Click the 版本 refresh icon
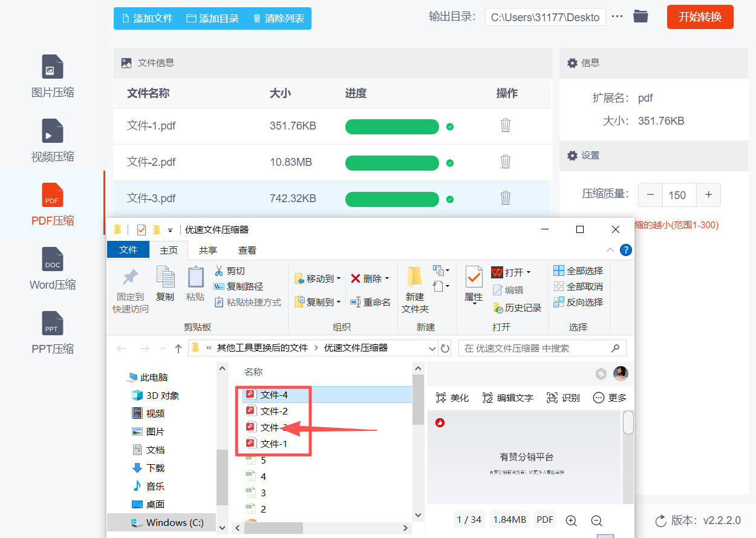Viewport: 756px width, 538px height. [661, 520]
